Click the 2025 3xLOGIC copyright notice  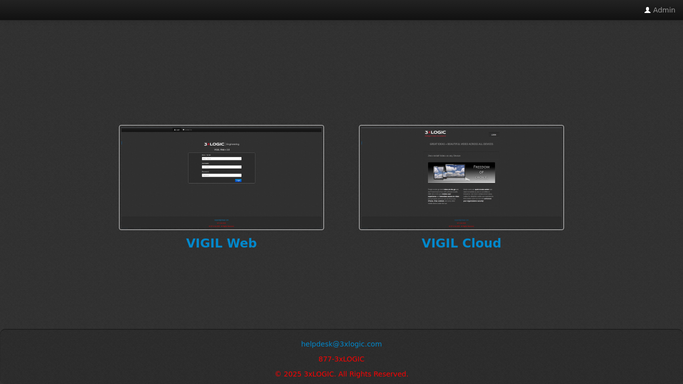[342, 374]
